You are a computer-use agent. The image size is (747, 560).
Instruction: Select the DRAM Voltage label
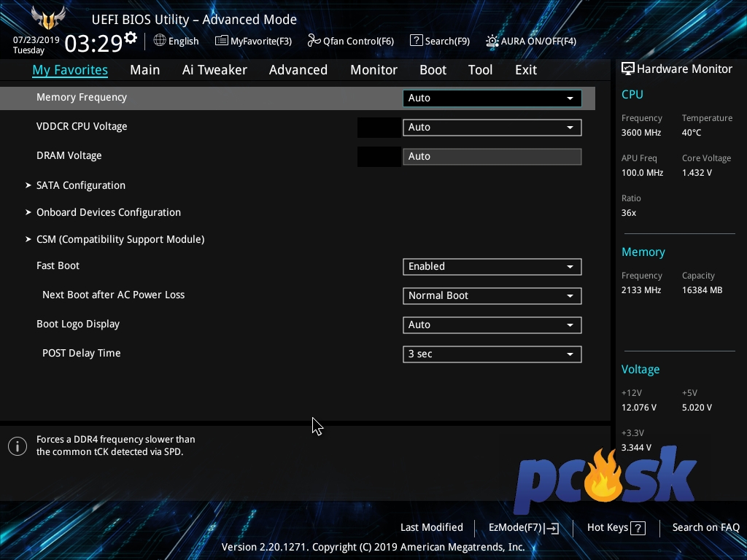coord(69,156)
